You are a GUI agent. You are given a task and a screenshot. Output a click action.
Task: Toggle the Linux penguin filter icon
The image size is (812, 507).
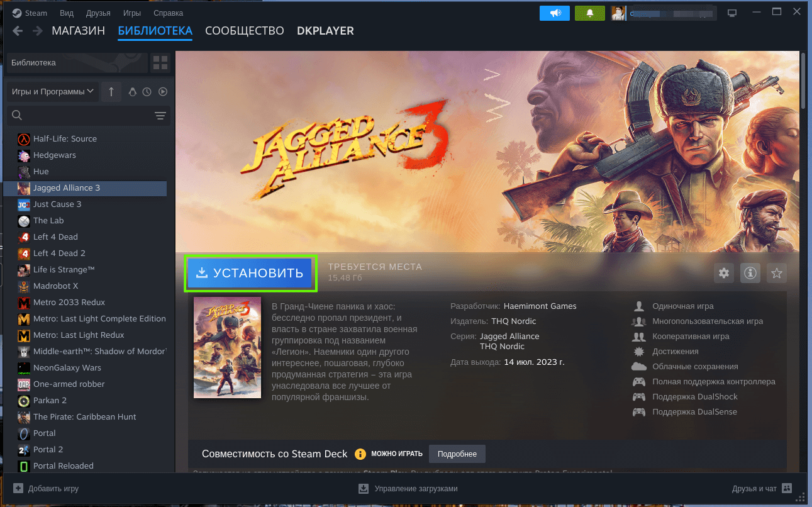click(132, 92)
